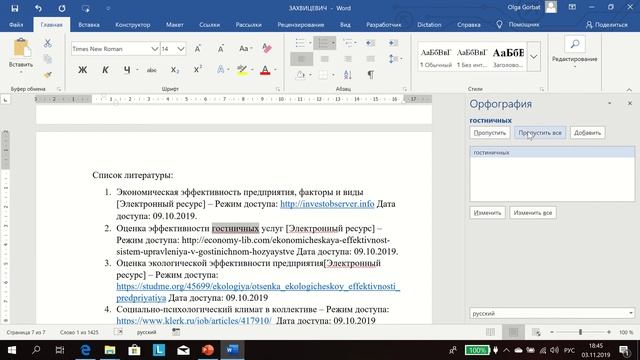Decrease font size with the smaller A

click(220, 49)
